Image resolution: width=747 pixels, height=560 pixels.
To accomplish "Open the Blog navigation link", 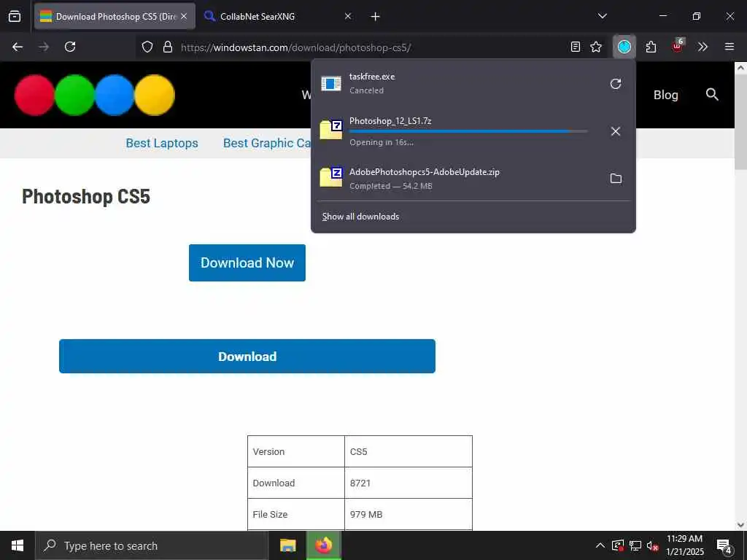I will click(x=665, y=95).
